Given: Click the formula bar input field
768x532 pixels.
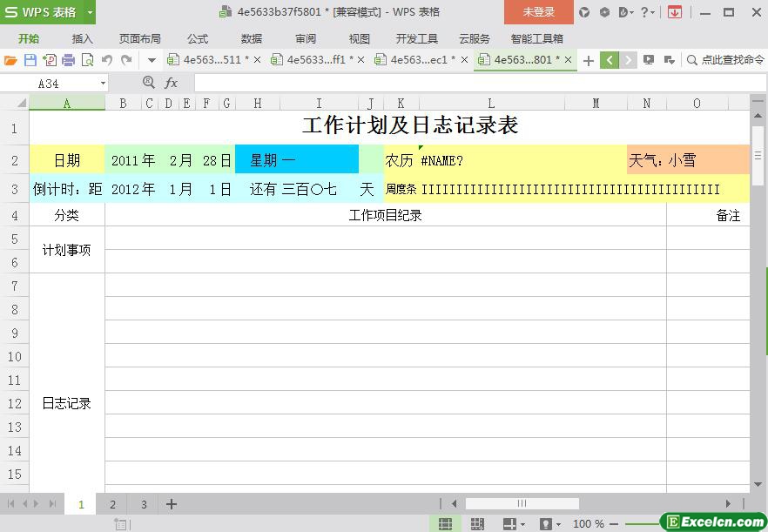Looking at the screenshot, I should tap(470, 83).
